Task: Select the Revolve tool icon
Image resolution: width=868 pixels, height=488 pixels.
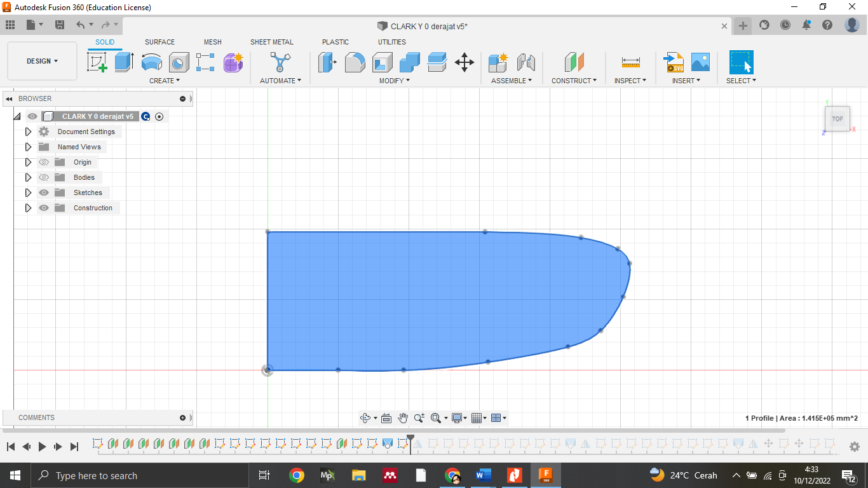Action: click(151, 62)
